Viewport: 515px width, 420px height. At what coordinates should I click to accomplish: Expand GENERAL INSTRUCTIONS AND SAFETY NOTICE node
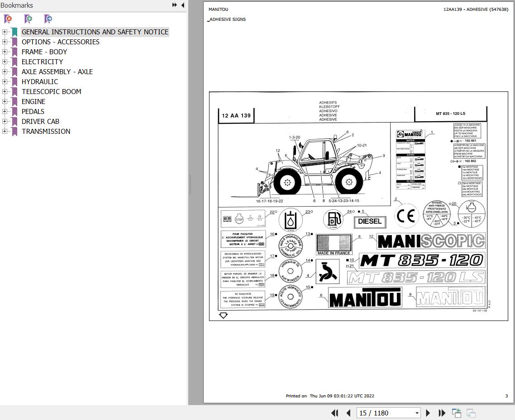(5, 32)
